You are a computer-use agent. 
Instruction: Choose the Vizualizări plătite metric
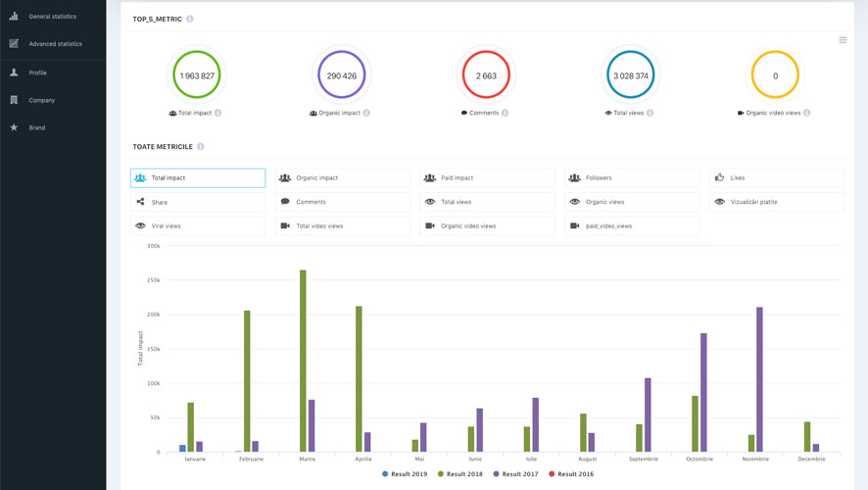[776, 202]
